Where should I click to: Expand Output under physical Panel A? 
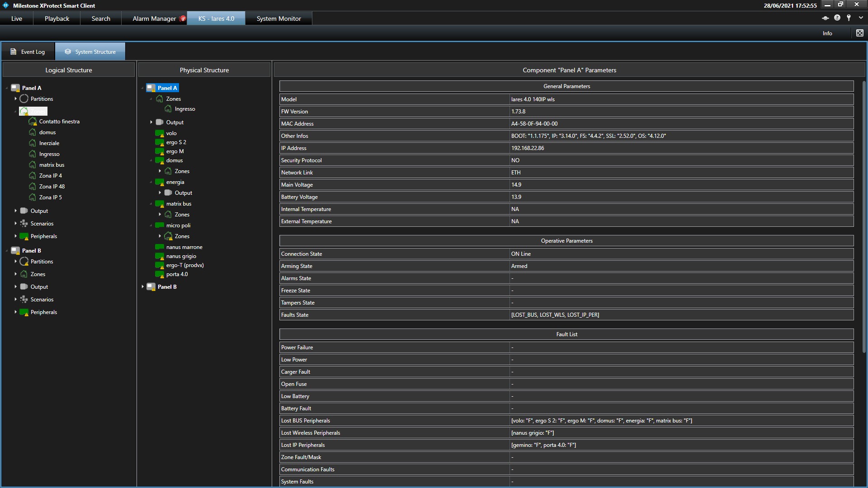coord(151,122)
